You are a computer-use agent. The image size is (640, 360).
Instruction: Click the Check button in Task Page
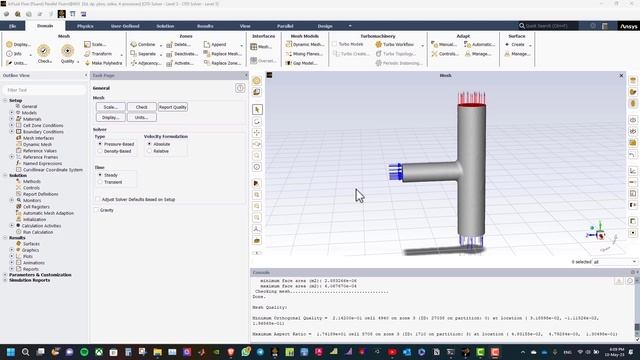(142, 107)
